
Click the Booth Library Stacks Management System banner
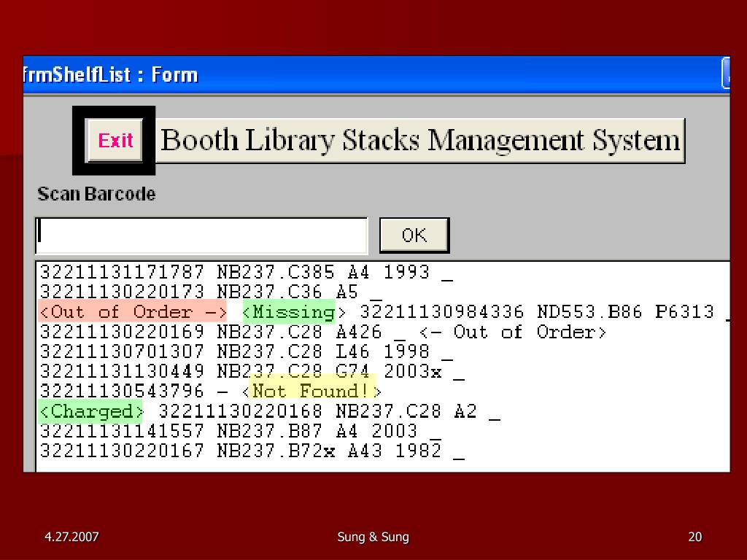pyautogui.click(x=420, y=141)
